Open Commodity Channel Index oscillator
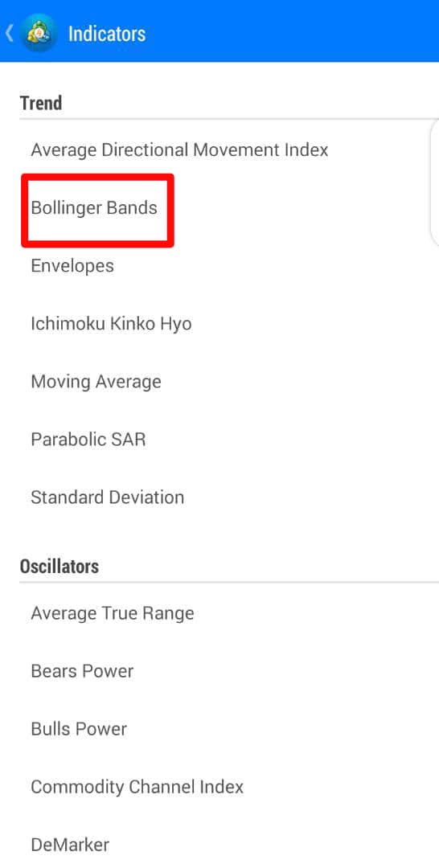Screen dimensions: 439x868 219,787
